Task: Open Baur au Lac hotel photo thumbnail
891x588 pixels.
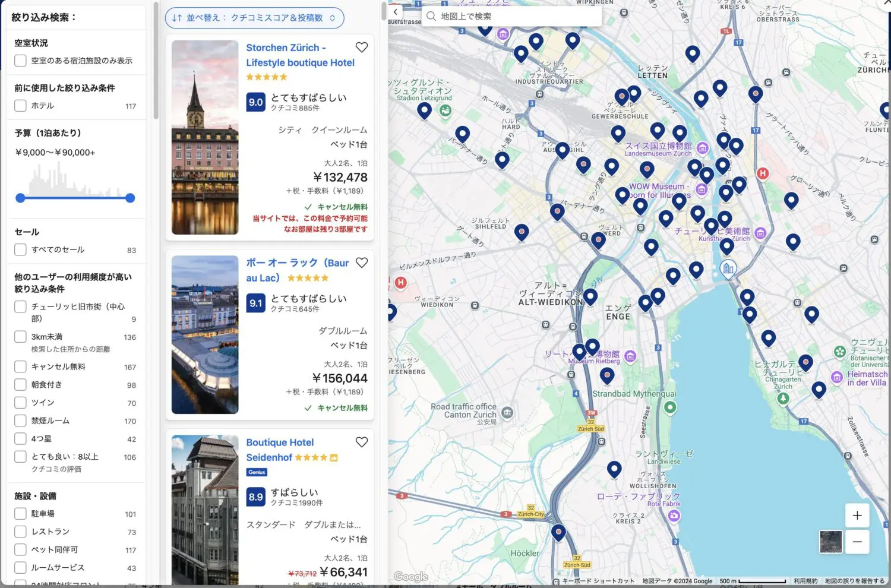Action: 205,334
